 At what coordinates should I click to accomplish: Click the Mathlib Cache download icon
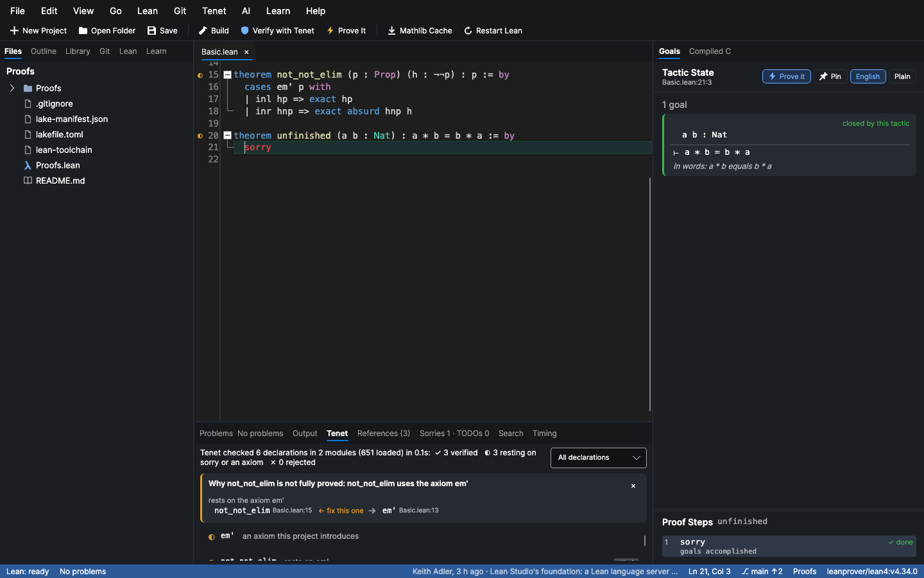point(391,31)
